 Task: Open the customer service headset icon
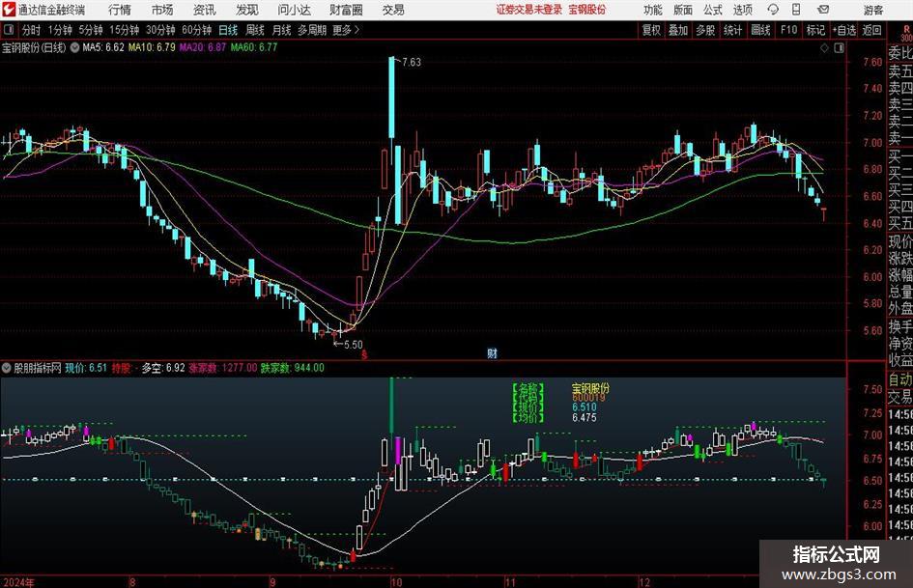click(x=773, y=10)
